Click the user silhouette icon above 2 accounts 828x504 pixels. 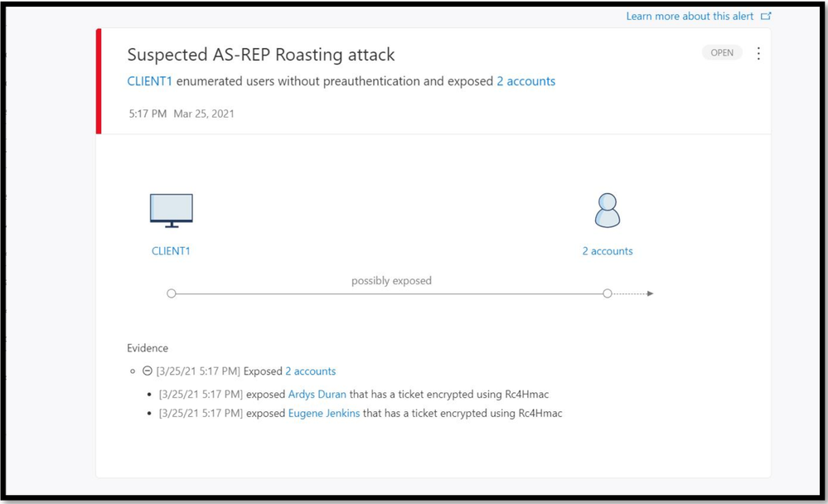coord(608,211)
